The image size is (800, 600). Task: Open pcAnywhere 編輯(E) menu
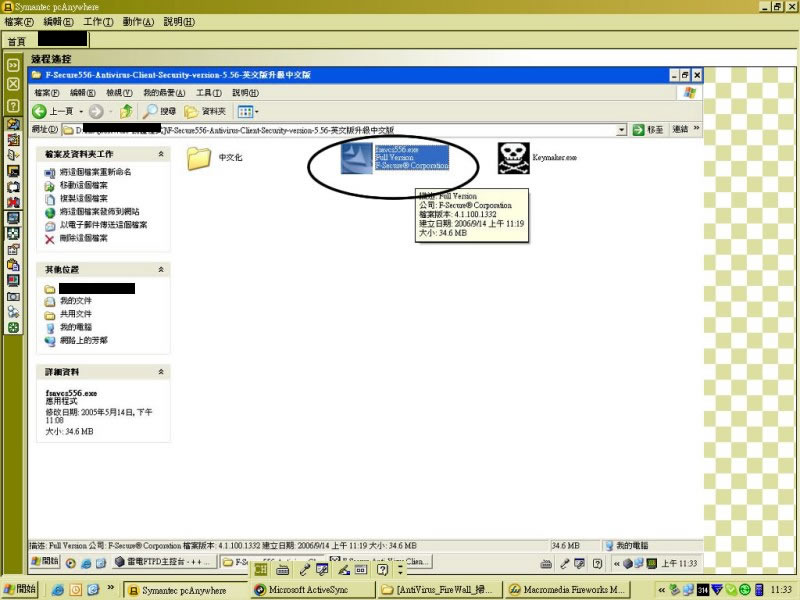pyautogui.click(x=58, y=22)
